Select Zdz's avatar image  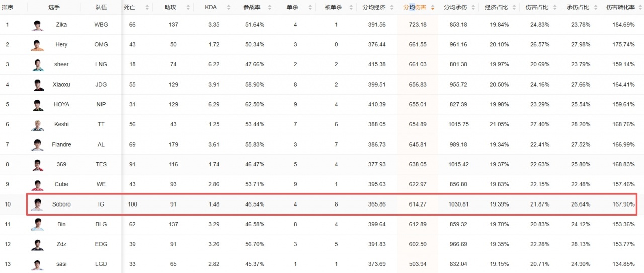37,244
